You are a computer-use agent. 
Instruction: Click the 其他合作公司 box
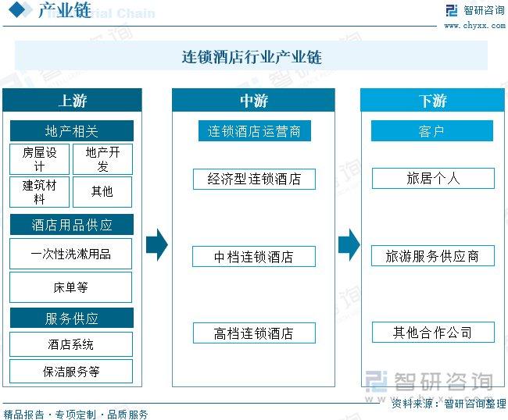pos(433,333)
